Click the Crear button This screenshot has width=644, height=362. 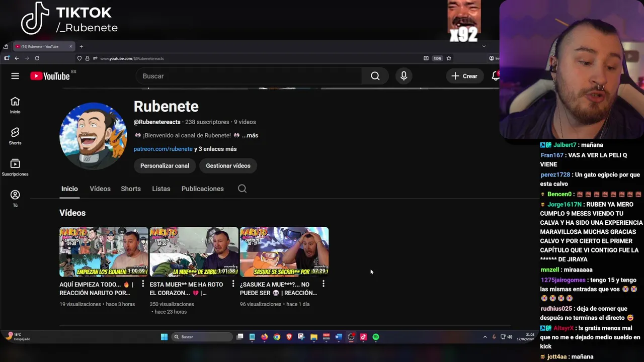click(x=464, y=76)
